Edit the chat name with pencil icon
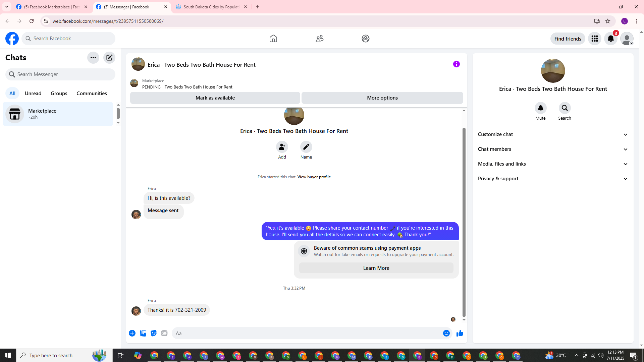 [306, 147]
